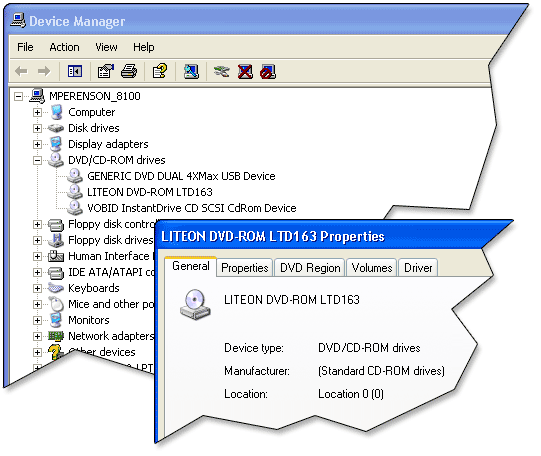This screenshot has height=456, width=541.
Task: Click the Help question-mark toolbar icon
Action: point(160,71)
